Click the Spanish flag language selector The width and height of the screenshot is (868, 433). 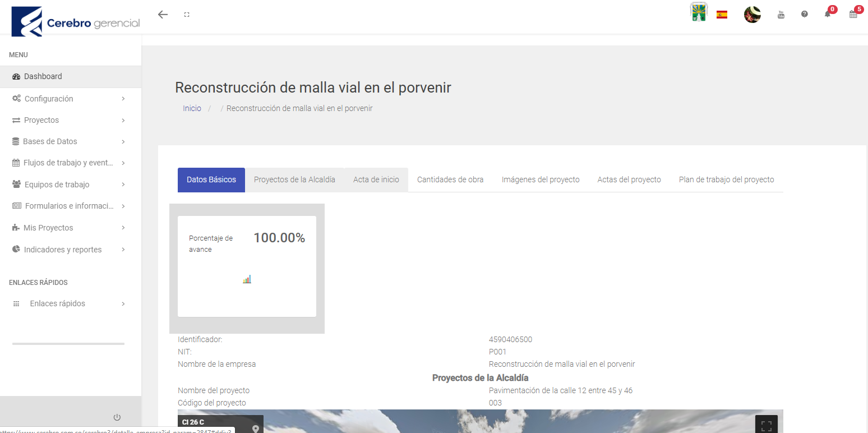pyautogui.click(x=722, y=15)
